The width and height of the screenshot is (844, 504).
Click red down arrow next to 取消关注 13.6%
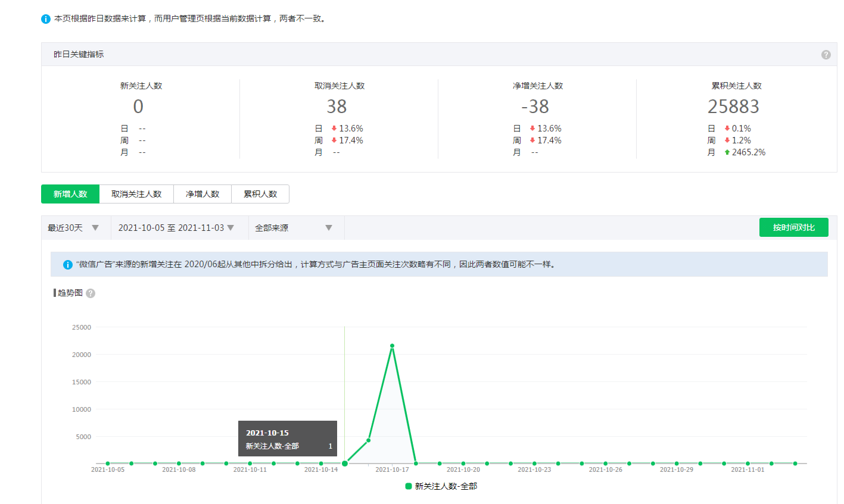[334, 129]
